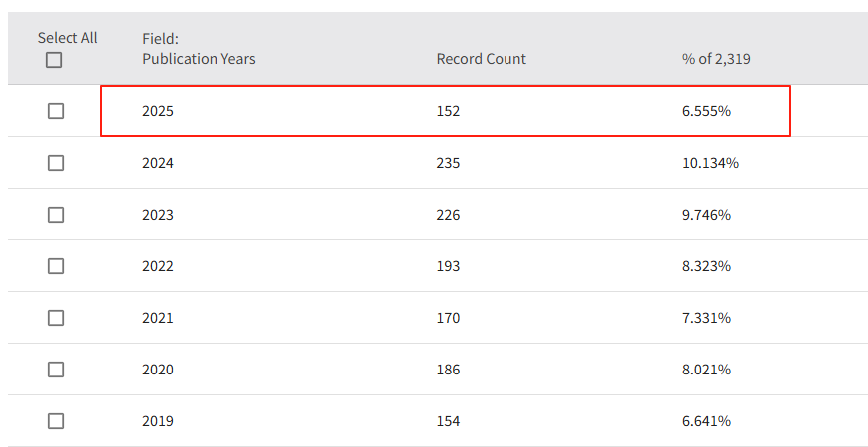Click the Publication Years column header
868x447 pixels.
[199, 59]
